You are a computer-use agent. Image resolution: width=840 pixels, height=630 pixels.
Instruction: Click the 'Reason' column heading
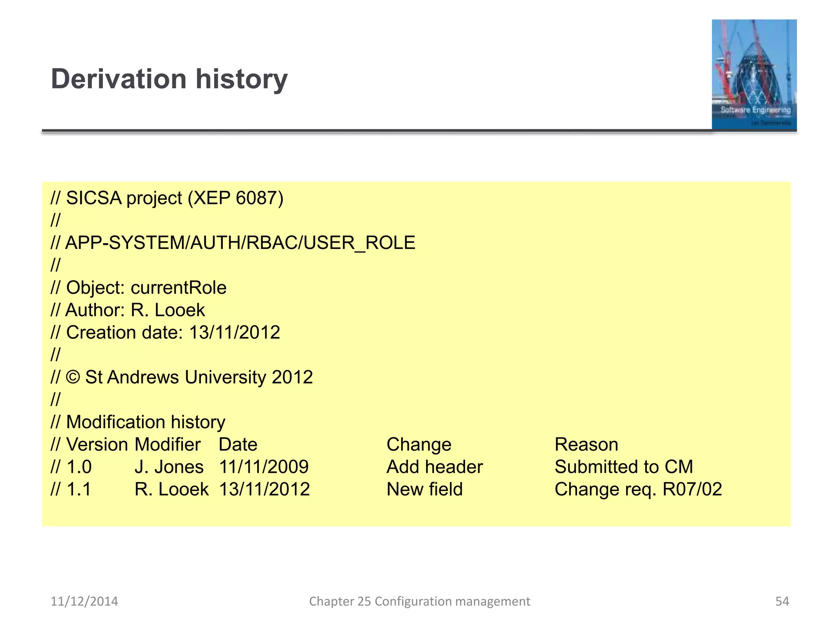586,445
